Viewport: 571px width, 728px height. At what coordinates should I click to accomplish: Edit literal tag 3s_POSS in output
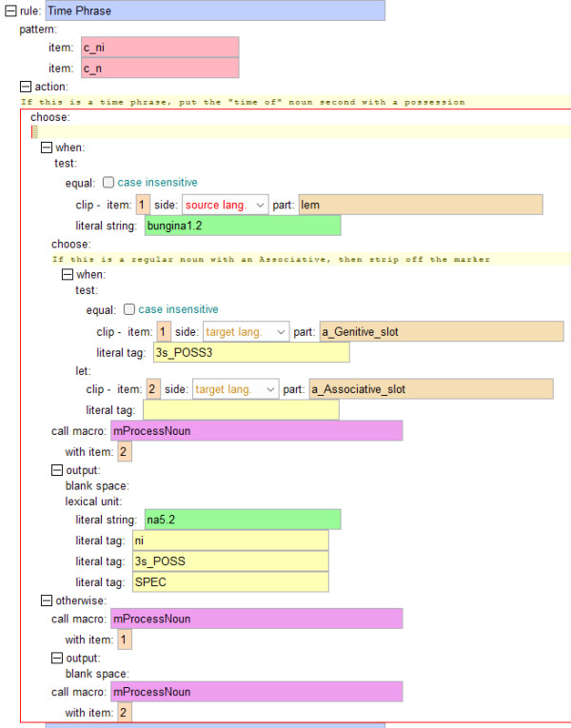(230, 561)
